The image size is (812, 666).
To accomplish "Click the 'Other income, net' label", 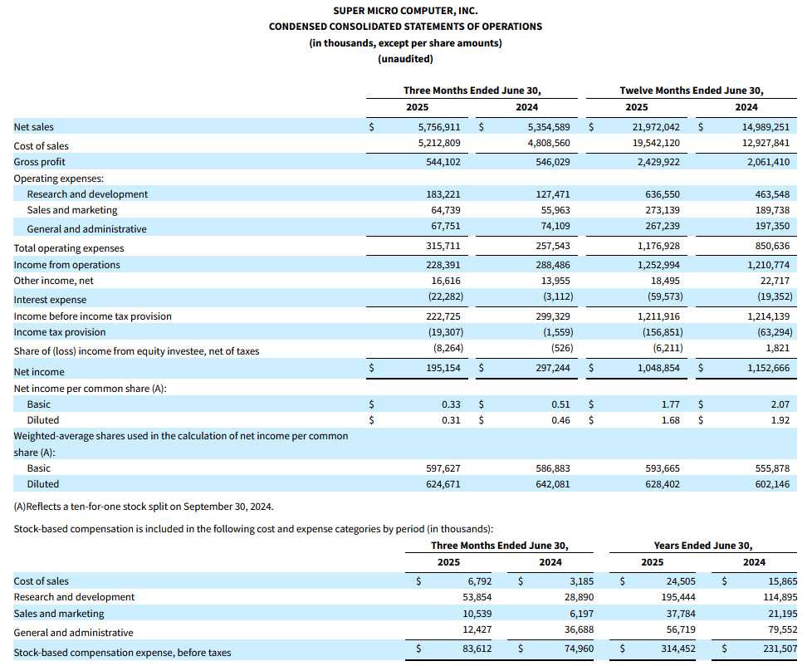I will pyautogui.click(x=53, y=281).
